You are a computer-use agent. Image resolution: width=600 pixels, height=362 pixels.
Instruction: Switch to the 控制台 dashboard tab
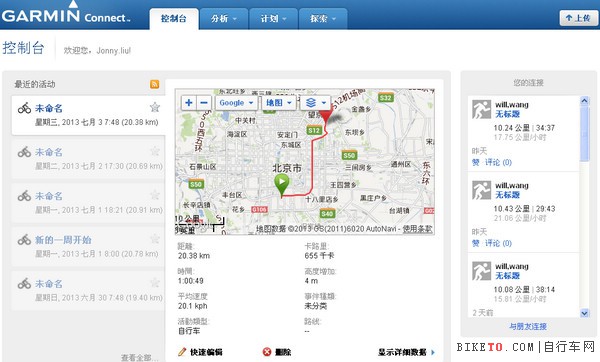click(x=174, y=18)
